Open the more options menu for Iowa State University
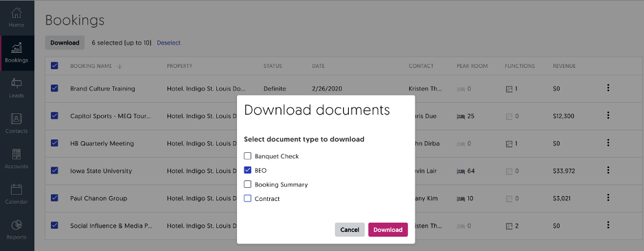The image size is (644, 251). 608,170
